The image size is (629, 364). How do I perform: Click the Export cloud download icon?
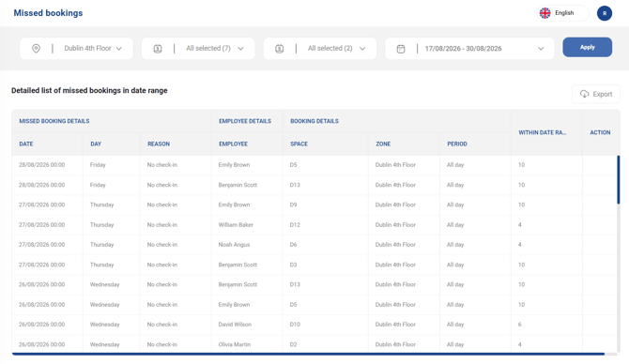[585, 94]
